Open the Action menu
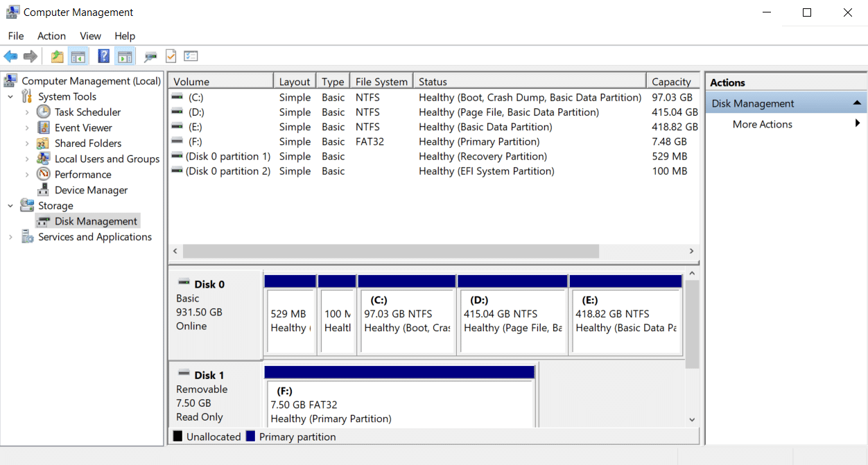 click(51, 36)
